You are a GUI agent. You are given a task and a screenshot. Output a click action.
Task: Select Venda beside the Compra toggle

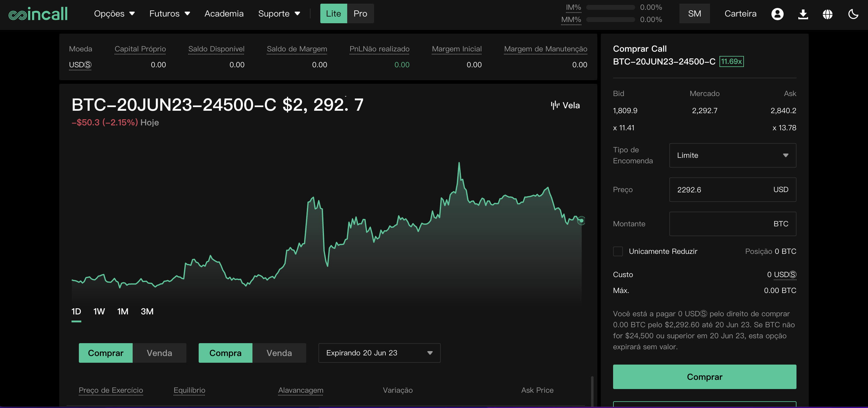tap(279, 353)
